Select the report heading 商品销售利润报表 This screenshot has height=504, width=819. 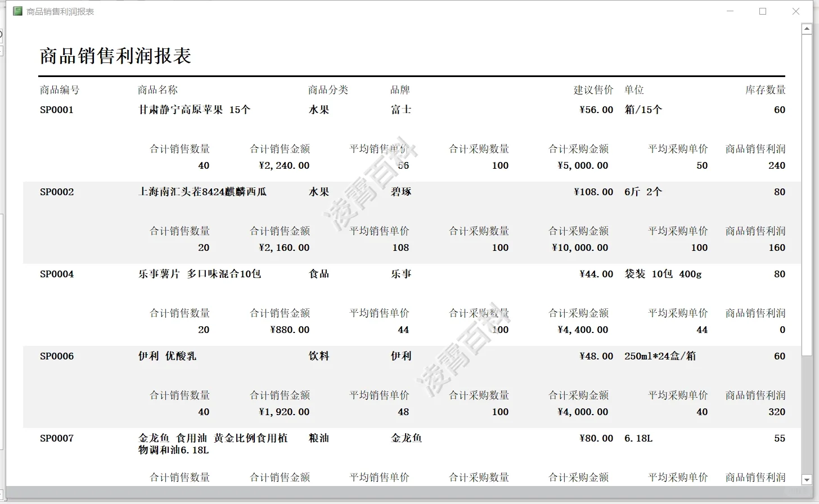[x=115, y=56]
